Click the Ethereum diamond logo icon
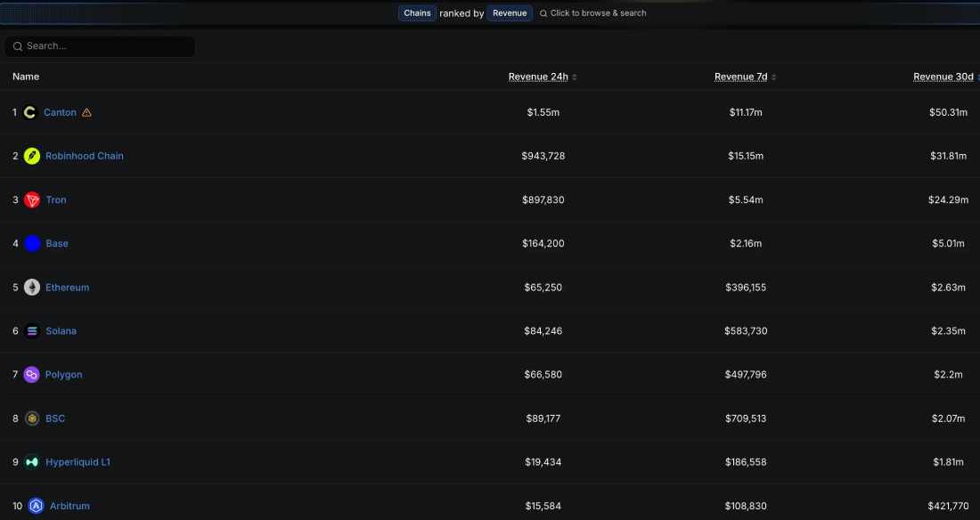Screen dimensions: 980x520 tap(32, 288)
